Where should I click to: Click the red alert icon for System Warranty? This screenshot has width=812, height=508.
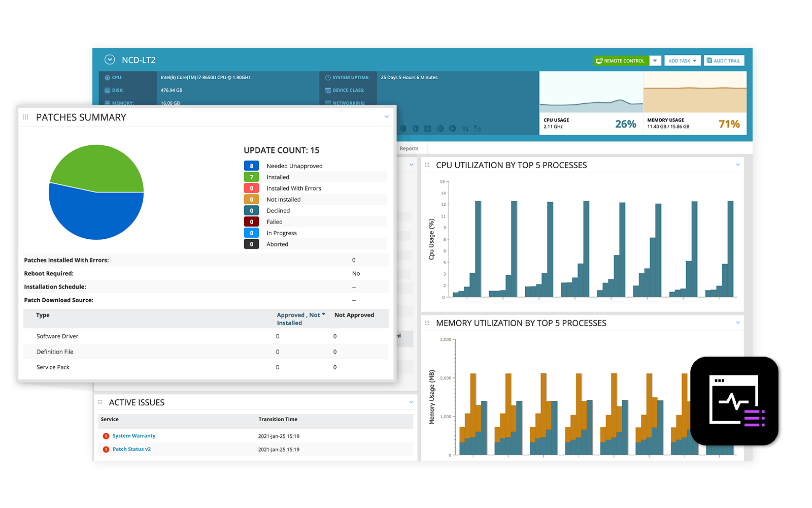click(106, 436)
